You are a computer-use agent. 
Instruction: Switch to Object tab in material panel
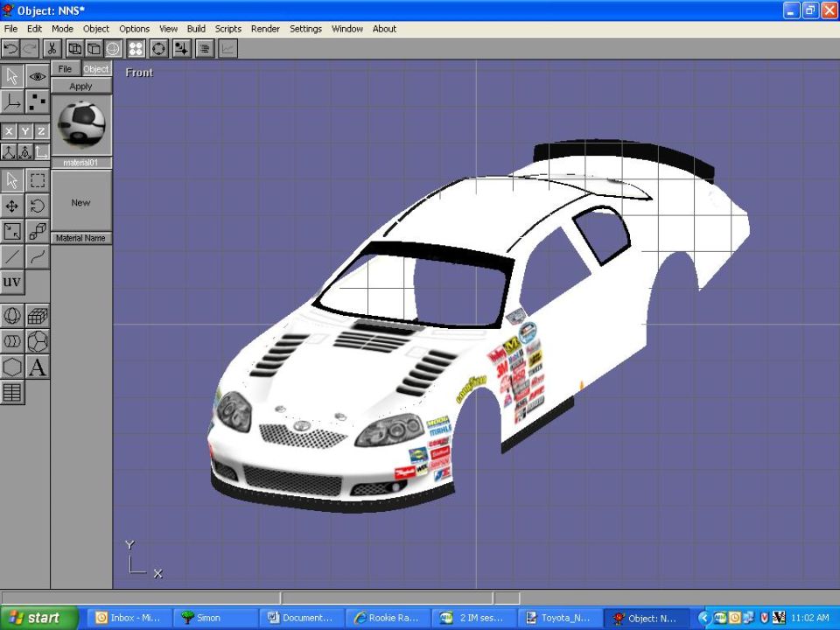click(x=96, y=68)
